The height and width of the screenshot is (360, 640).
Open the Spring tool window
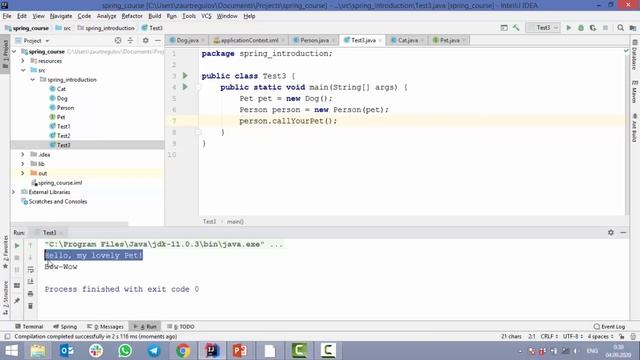[65, 327]
